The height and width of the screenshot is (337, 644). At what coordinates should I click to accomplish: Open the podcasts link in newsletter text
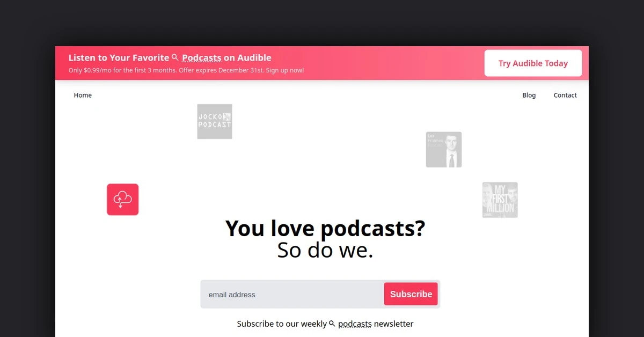(x=355, y=324)
